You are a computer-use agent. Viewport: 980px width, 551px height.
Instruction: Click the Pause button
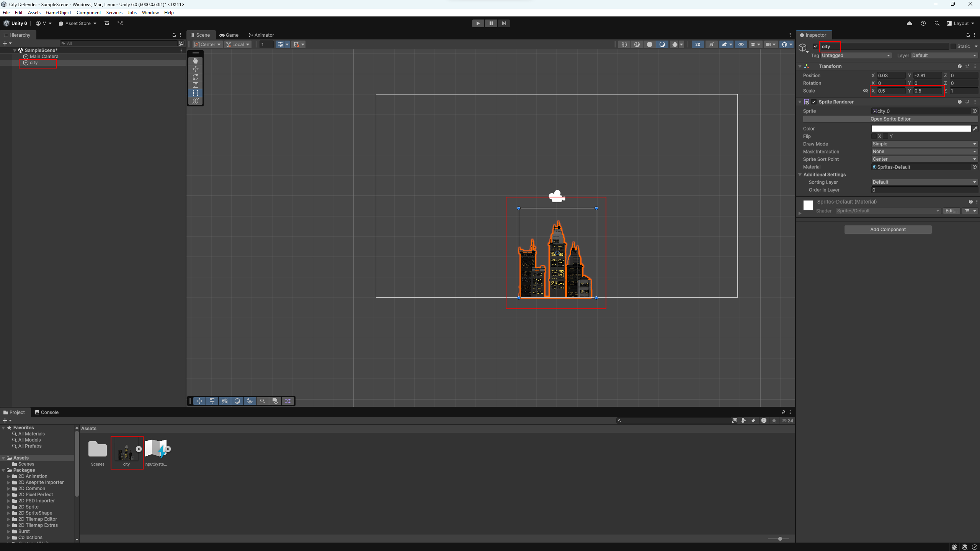click(x=491, y=23)
